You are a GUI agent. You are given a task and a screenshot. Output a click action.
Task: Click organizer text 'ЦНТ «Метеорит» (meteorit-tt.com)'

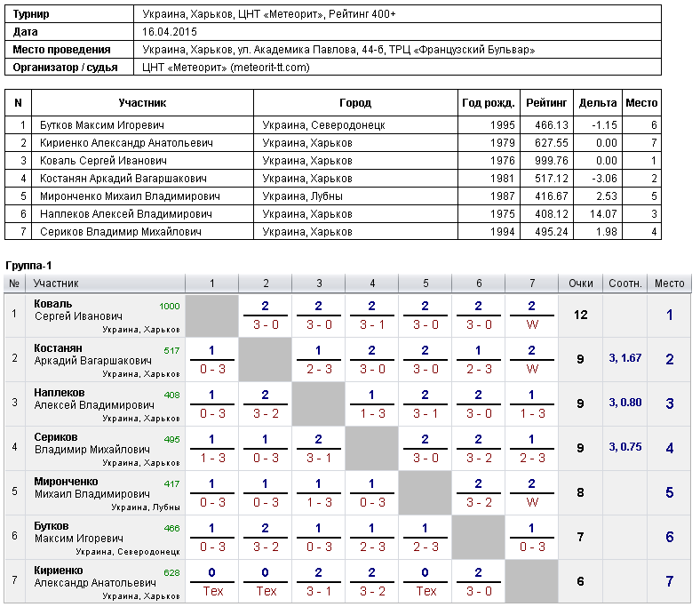226,68
